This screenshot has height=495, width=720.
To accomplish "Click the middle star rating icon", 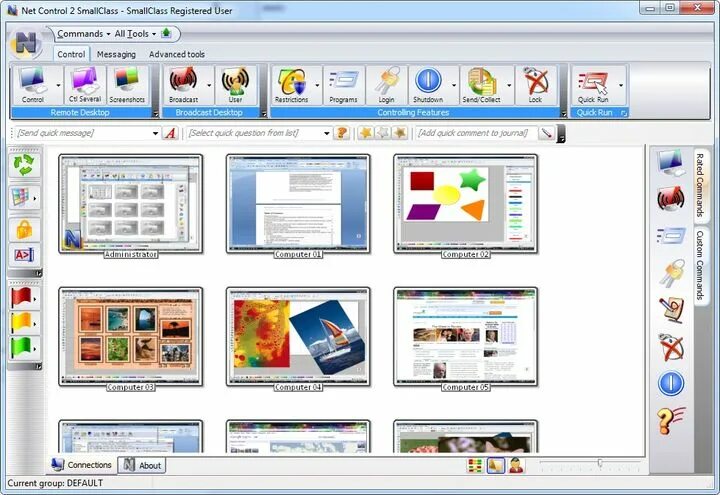I will pyautogui.click(x=382, y=133).
